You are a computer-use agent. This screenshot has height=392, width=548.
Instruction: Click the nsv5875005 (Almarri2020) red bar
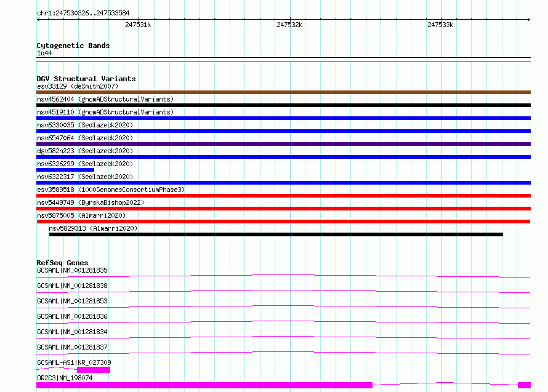pos(283,222)
